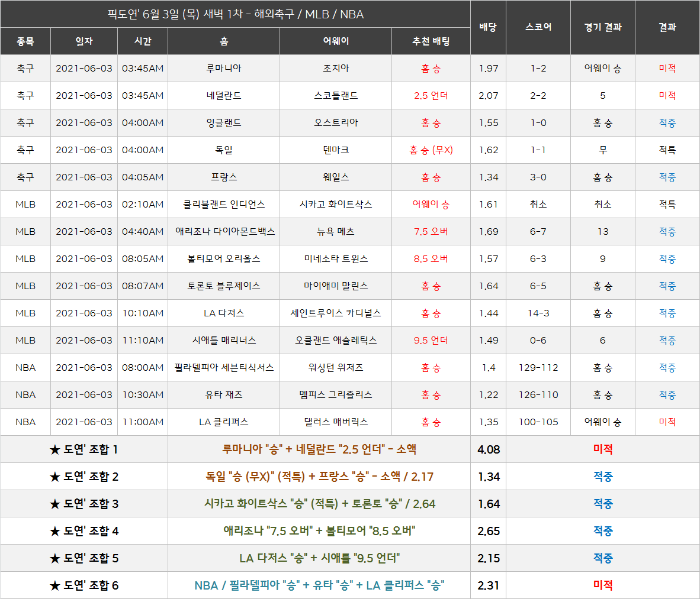Screen dimensions: 700x599
Task: Click the star beside 도연' 조합 4
Action: [55, 531]
